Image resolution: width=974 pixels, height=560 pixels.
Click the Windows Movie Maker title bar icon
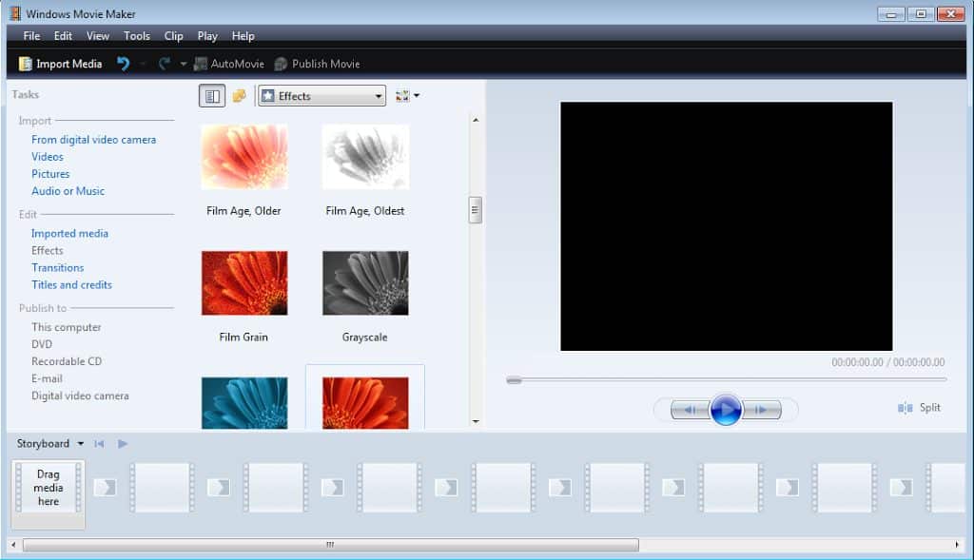coord(15,13)
